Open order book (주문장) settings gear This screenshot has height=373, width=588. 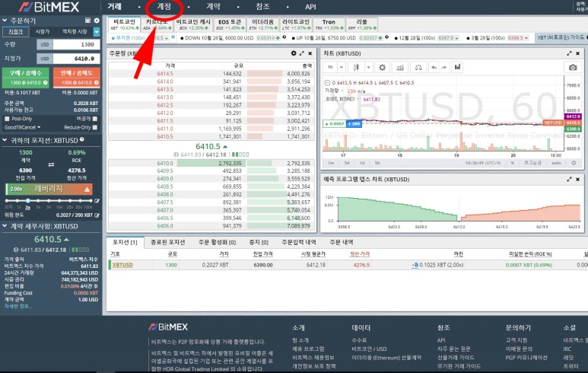click(294, 53)
